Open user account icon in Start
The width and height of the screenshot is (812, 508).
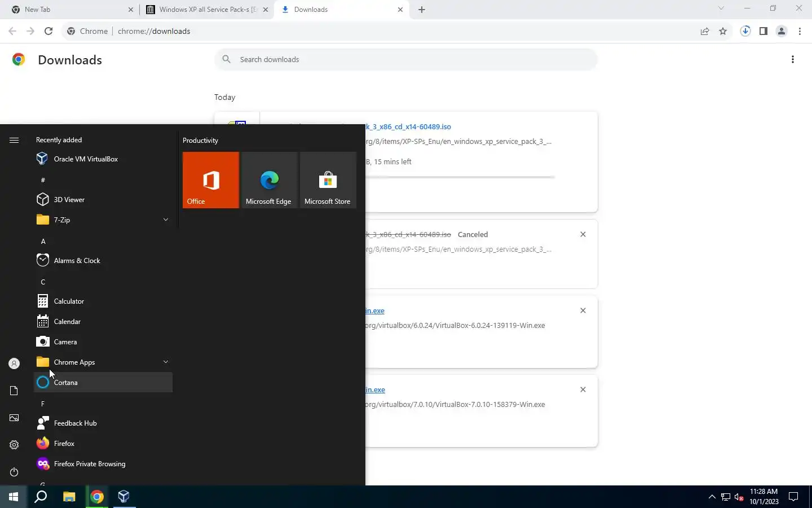(14, 364)
